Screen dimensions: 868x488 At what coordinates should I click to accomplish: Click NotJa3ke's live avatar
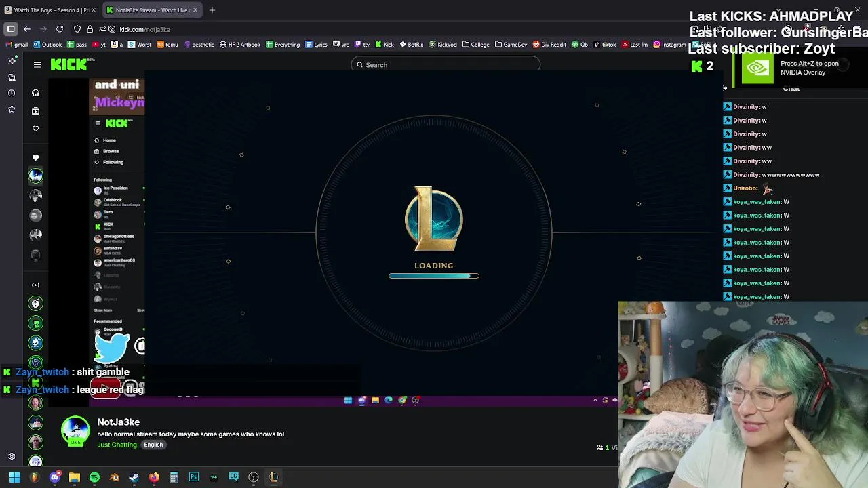[75, 430]
